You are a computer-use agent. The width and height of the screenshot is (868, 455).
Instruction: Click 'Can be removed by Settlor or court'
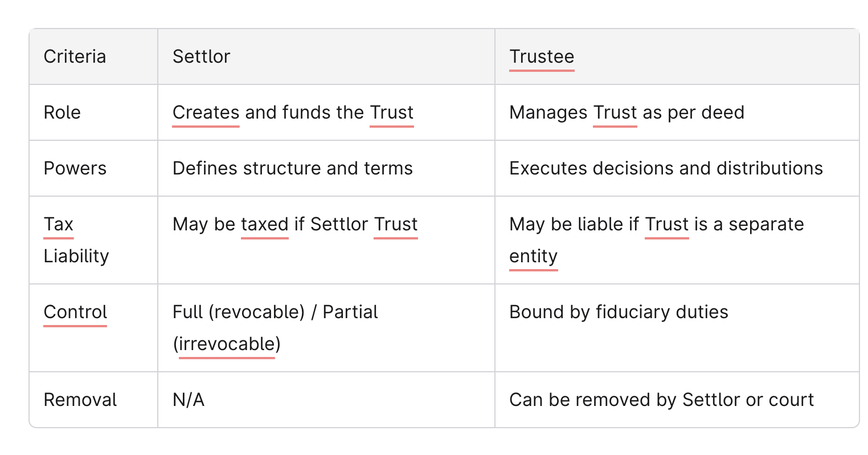point(662,400)
